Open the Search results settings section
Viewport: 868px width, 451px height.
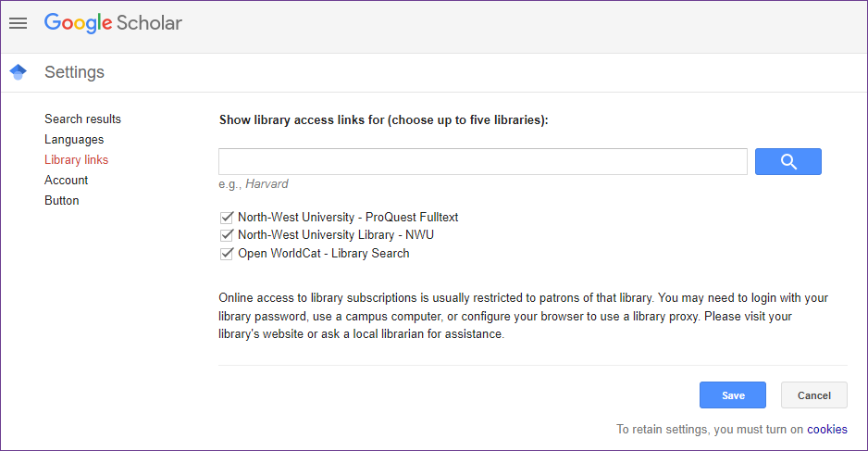click(82, 119)
